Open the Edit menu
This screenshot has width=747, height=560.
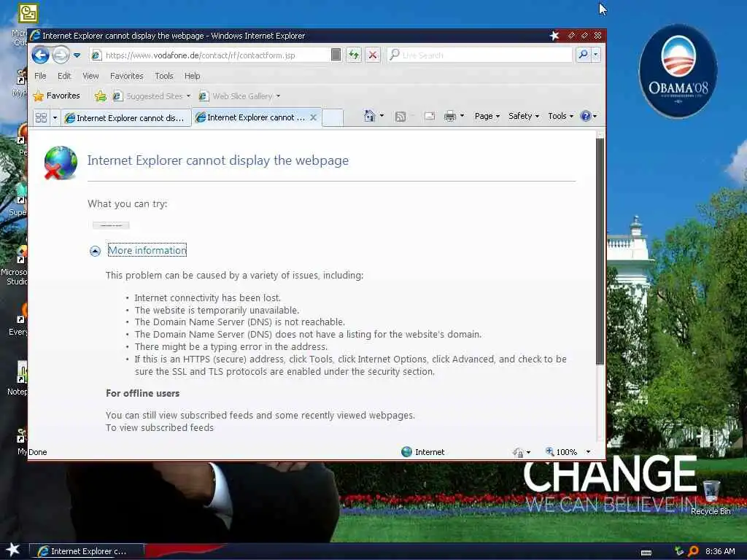click(64, 76)
